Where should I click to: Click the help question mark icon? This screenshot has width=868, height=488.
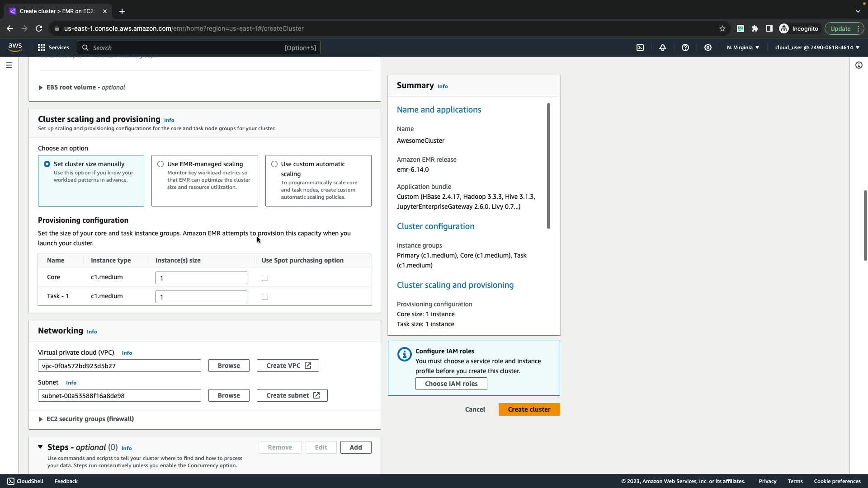pyautogui.click(x=685, y=47)
